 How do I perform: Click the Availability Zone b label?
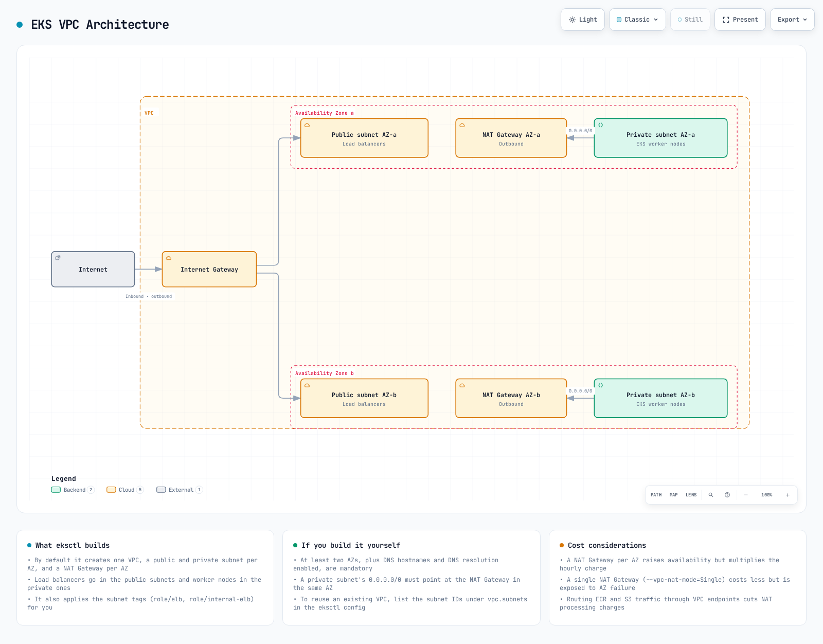tap(325, 373)
